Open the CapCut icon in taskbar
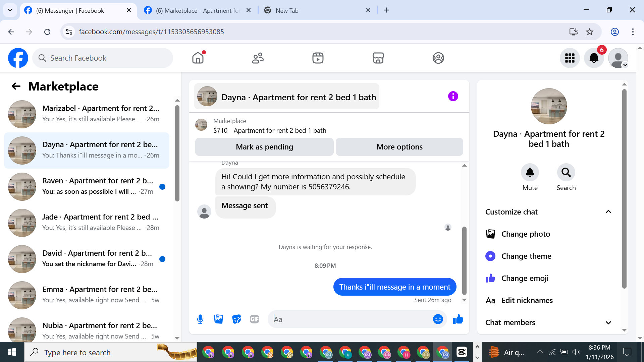644x362 pixels. coord(462,352)
